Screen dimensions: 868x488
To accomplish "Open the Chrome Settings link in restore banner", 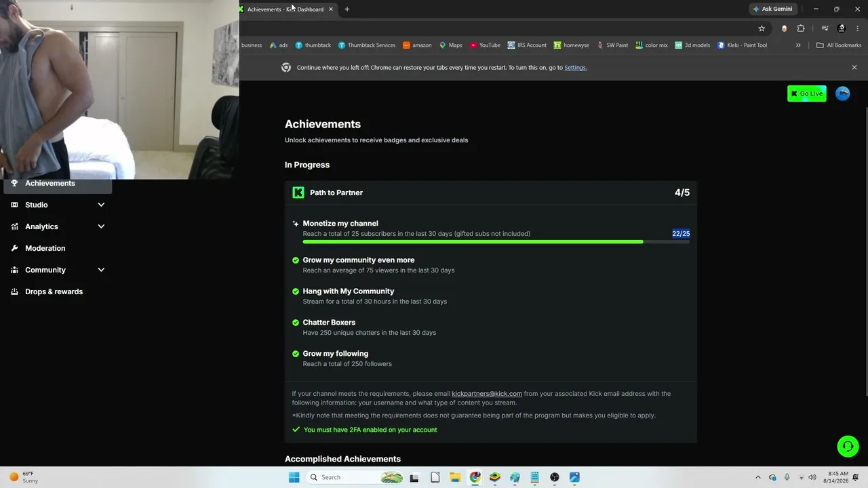I will (575, 67).
